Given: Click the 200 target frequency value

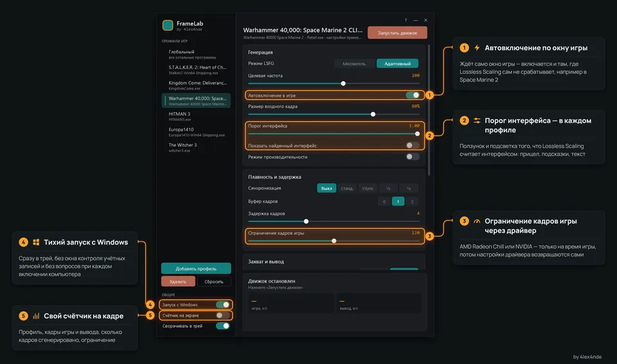Looking at the screenshot, I should (416, 76).
